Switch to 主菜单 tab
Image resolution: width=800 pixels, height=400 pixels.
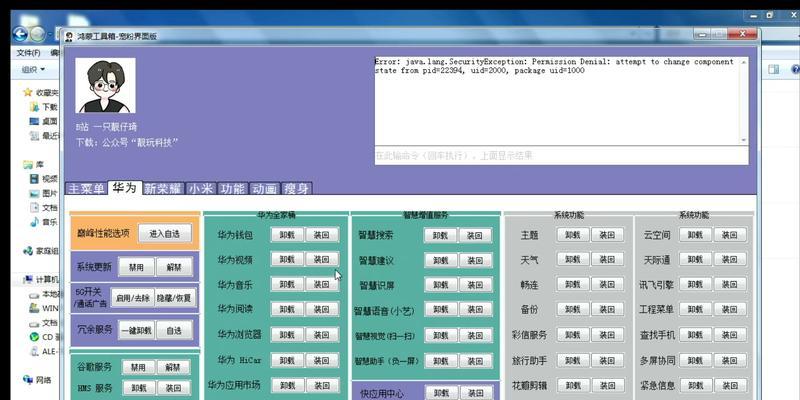[x=86, y=189]
